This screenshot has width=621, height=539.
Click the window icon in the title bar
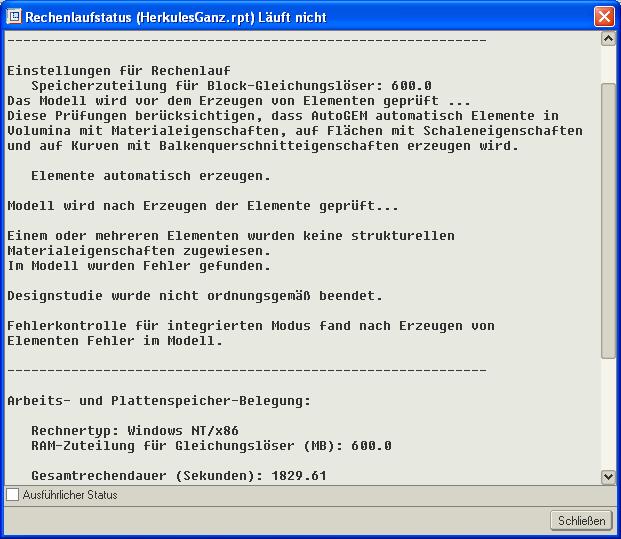click(x=14, y=17)
